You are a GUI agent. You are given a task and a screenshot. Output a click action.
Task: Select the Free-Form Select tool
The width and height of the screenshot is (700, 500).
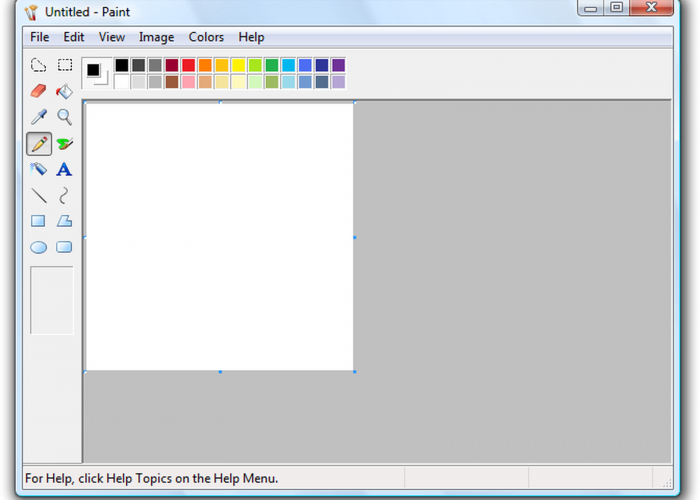38,65
